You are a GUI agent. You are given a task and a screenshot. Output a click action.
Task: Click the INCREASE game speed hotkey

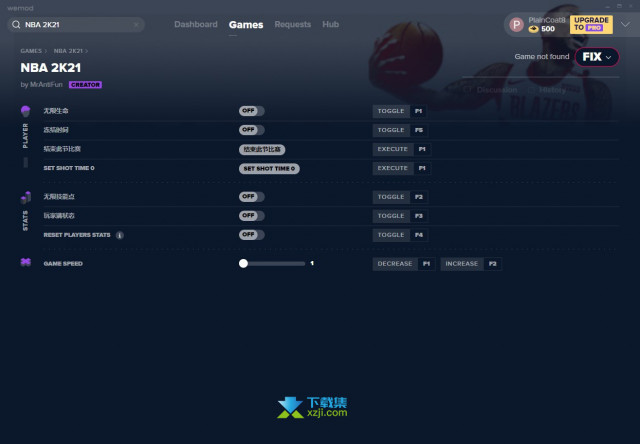click(x=471, y=264)
